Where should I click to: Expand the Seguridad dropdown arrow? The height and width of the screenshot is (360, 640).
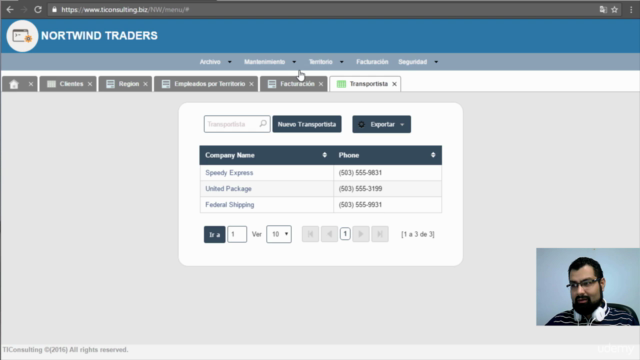[436, 62]
